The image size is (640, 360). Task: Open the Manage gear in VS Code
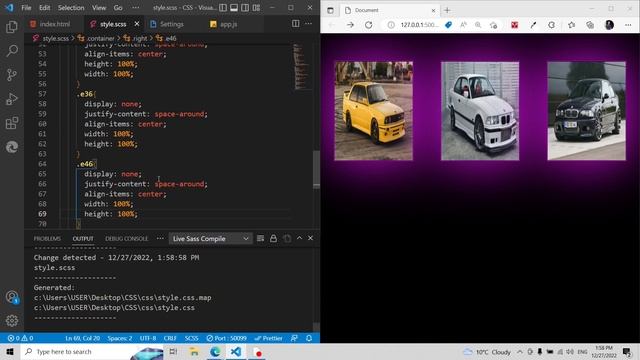tap(12, 321)
